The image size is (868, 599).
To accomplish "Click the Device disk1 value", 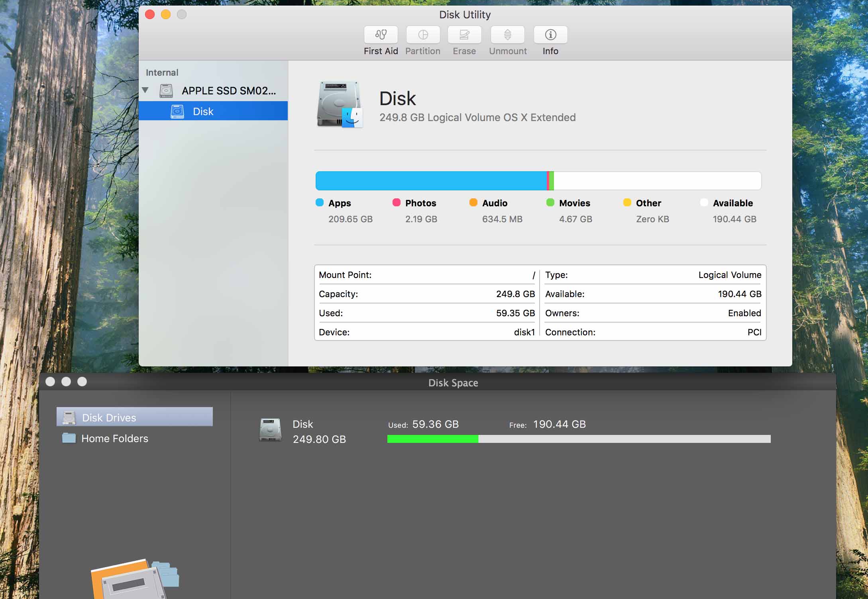I will point(524,332).
